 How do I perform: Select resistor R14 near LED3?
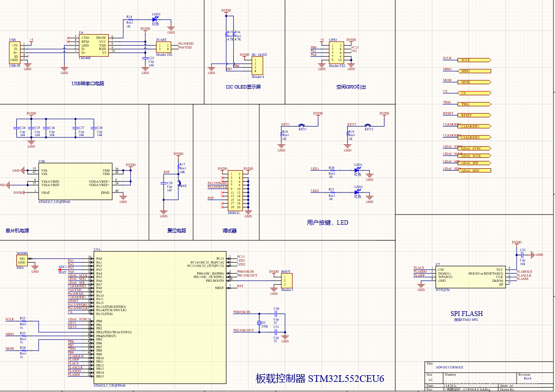[129, 20]
